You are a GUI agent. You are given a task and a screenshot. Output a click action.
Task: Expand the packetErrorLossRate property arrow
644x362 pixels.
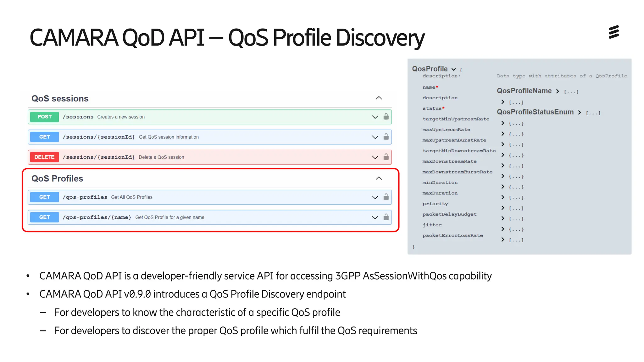(502, 239)
